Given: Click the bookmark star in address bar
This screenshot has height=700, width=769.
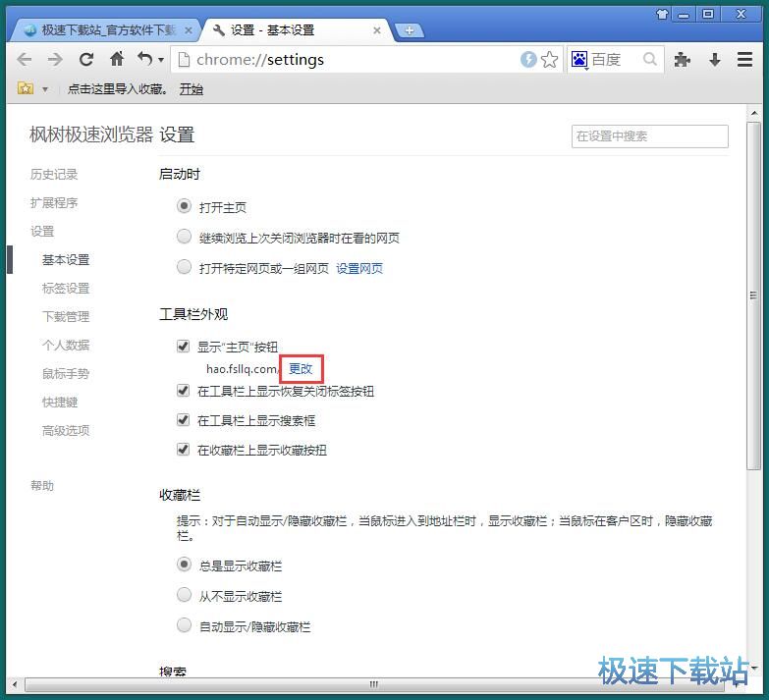Looking at the screenshot, I should tap(550, 60).
